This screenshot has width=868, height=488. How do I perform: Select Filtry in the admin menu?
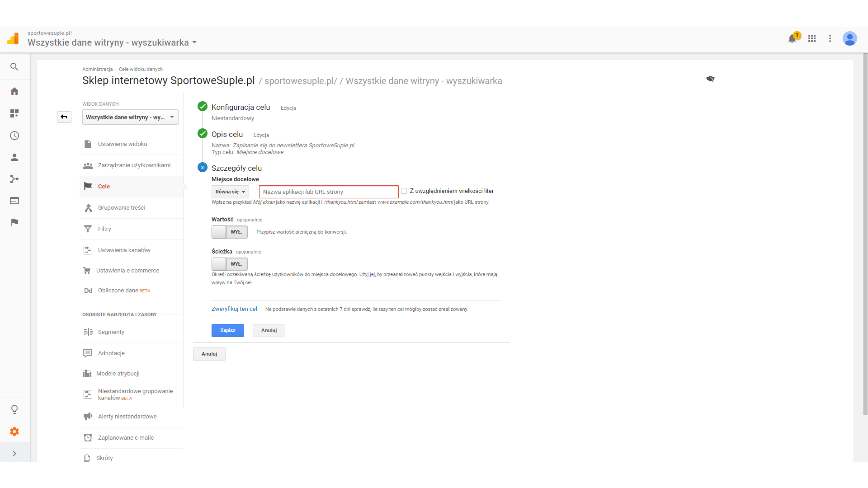click(104, 229)
